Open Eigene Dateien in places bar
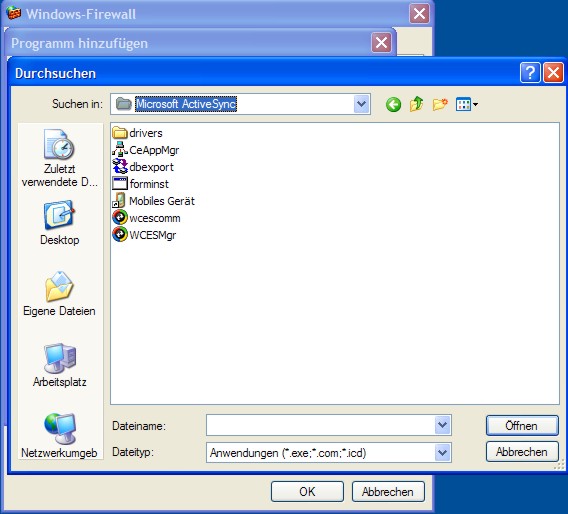The height and width of the screenshot is (514, 568). coord(59,294)
